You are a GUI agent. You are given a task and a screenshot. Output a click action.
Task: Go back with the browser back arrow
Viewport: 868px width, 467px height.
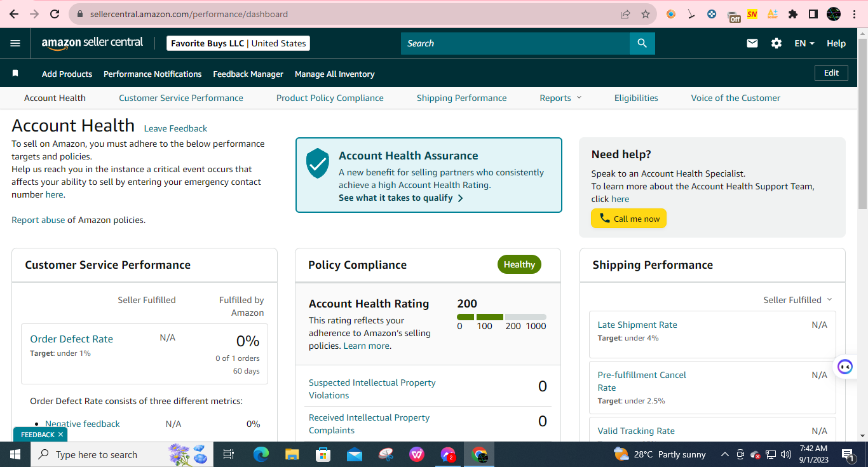pos(14,14)
